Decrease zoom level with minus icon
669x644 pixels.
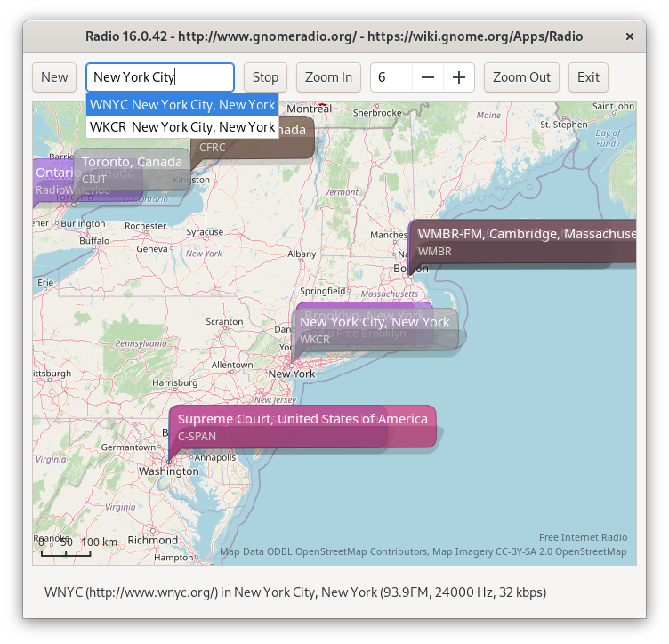pos(428,77)
